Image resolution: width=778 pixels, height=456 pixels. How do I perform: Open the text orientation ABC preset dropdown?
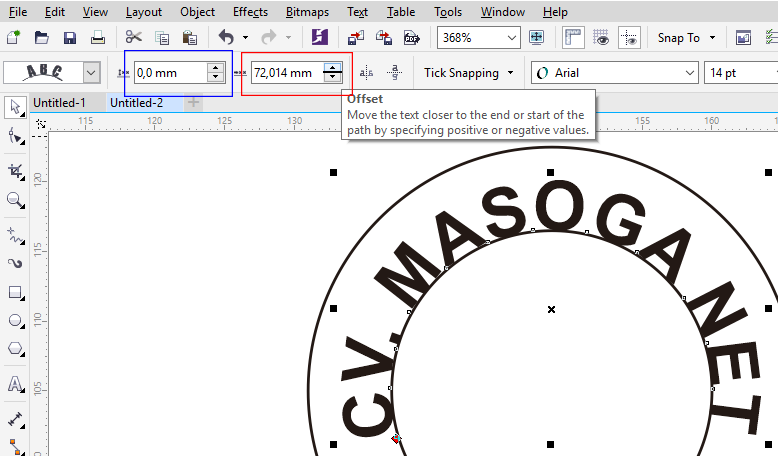tap(91, 73)
